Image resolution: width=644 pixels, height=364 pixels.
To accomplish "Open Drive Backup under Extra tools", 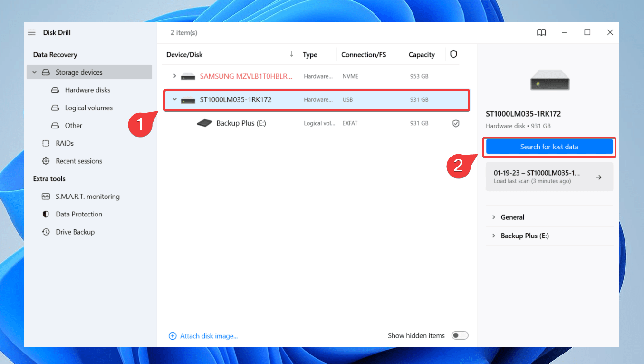I will pyautogui.click(x=75, y=232).
